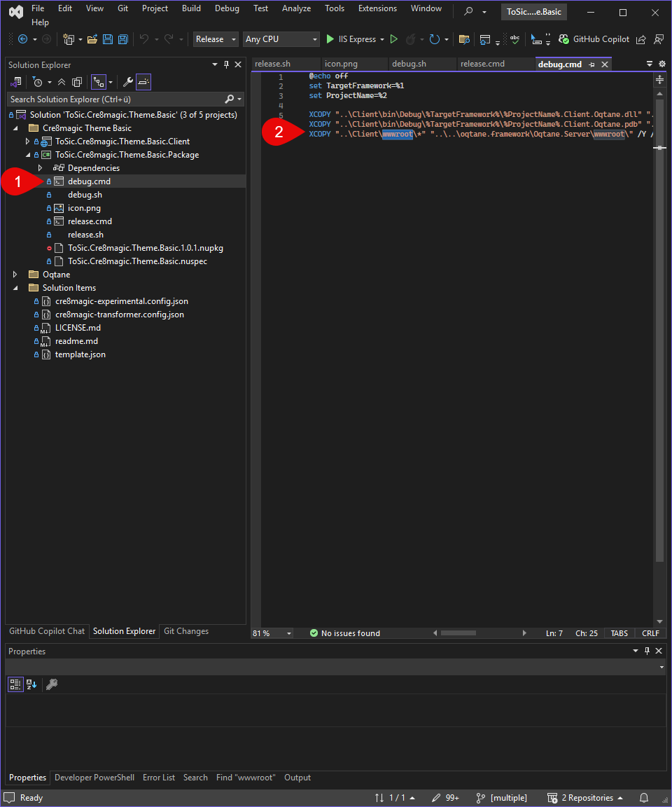This screenshot has width=672, height=807.
Task: Open the Extensions menu
Action: coord(377,8)
